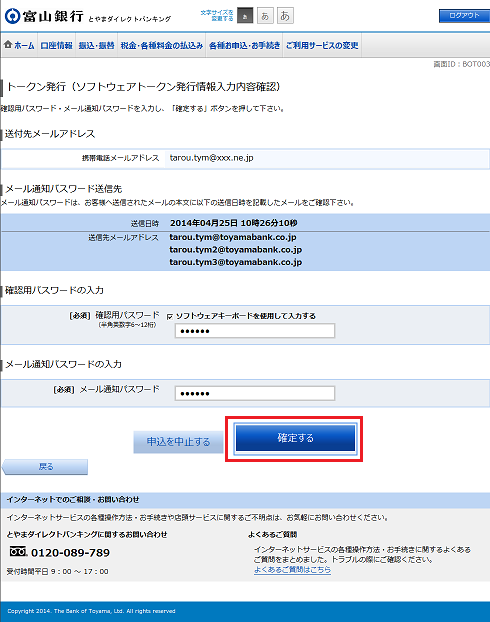490x622 pixels.
Task: Open 税金・各種料金の払込み menu
Action: (161, 46)
